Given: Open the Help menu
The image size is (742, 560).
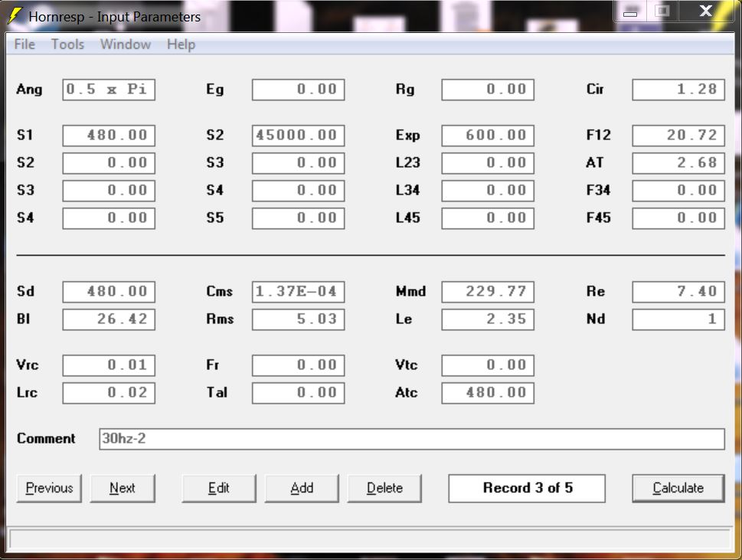Looking at the screenshot, I should pyautogui.click(x=181, y=44).
